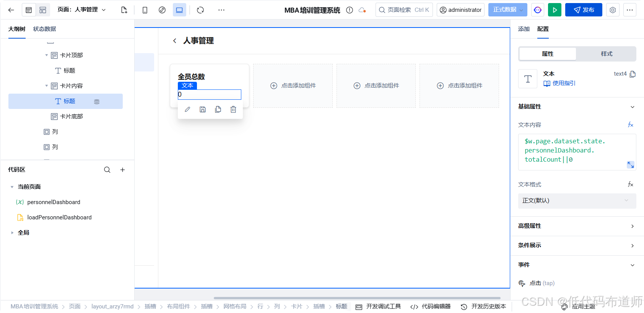Click the cloud sync status icon
The width and height of the screenshot is (644, 313).
[362, 10]
